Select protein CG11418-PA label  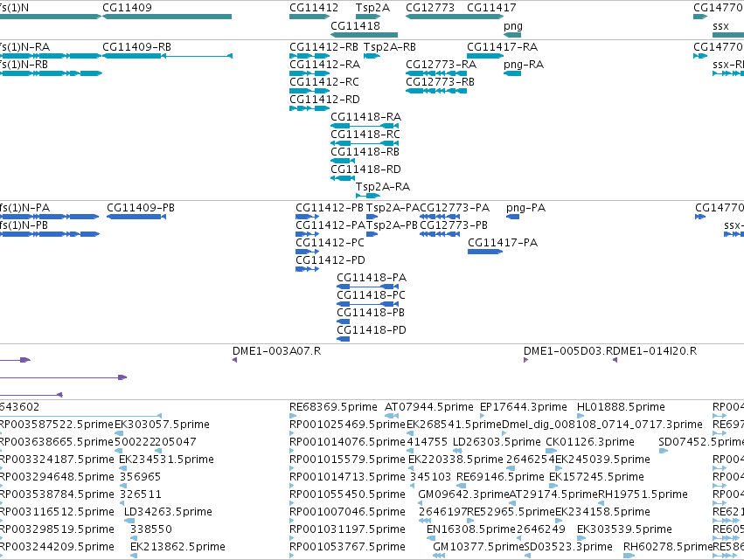(x=372, y=278)
